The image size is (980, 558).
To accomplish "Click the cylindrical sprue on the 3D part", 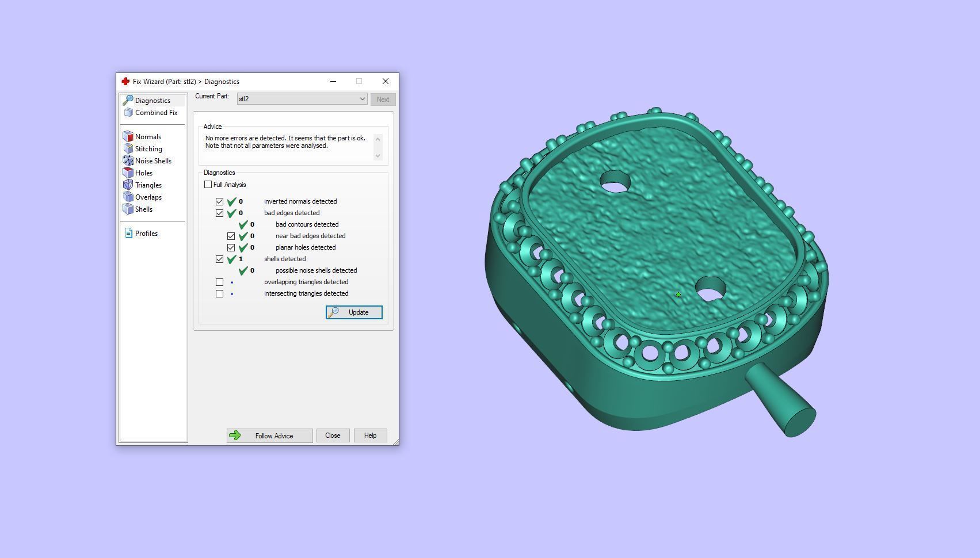I will [x=781, y=400].
